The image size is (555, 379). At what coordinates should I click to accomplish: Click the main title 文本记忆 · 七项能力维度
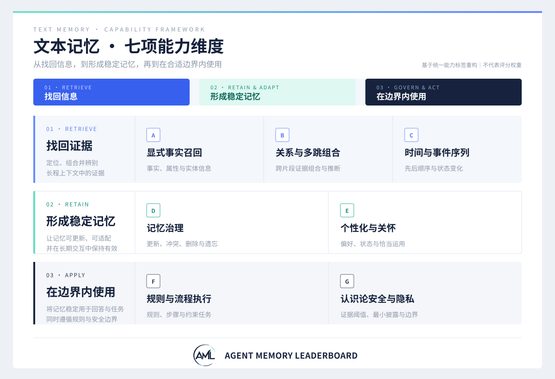point(128,46)
